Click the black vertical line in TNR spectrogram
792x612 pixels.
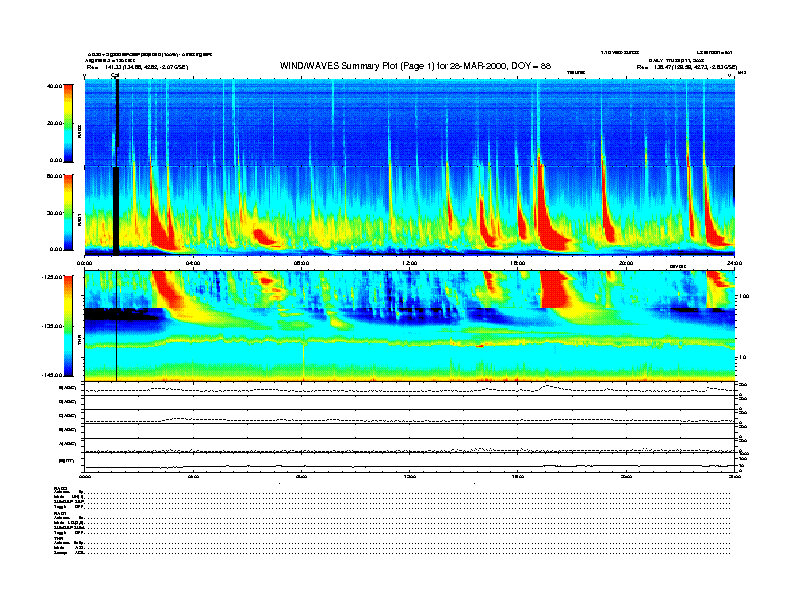[117, 326]
